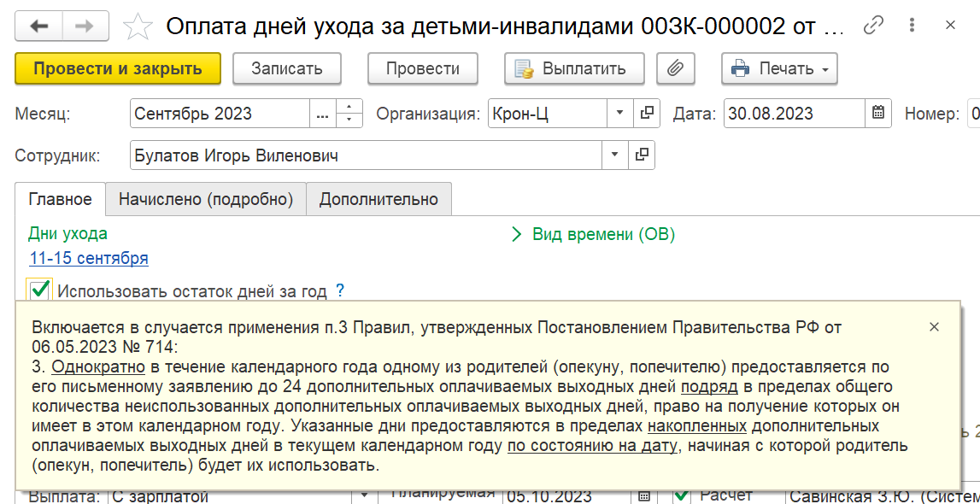Viewport: 980px width, 504px height.
Task: Expand the Организация dropdown list
Action: (620, 114)
